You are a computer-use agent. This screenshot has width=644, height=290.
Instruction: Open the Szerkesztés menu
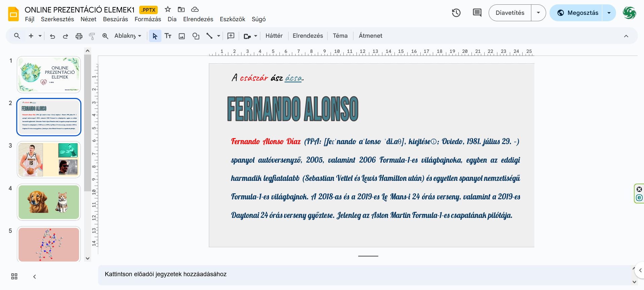[x=58, y=19]
